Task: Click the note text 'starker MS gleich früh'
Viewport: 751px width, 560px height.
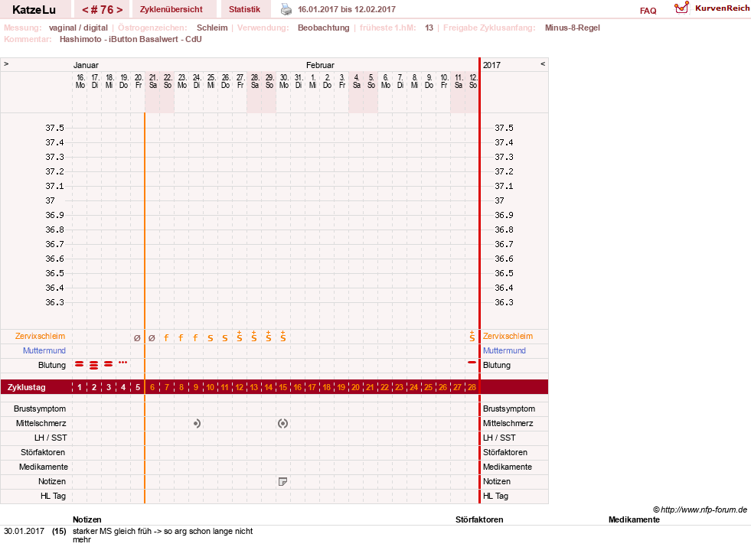Action: (112, 531)
